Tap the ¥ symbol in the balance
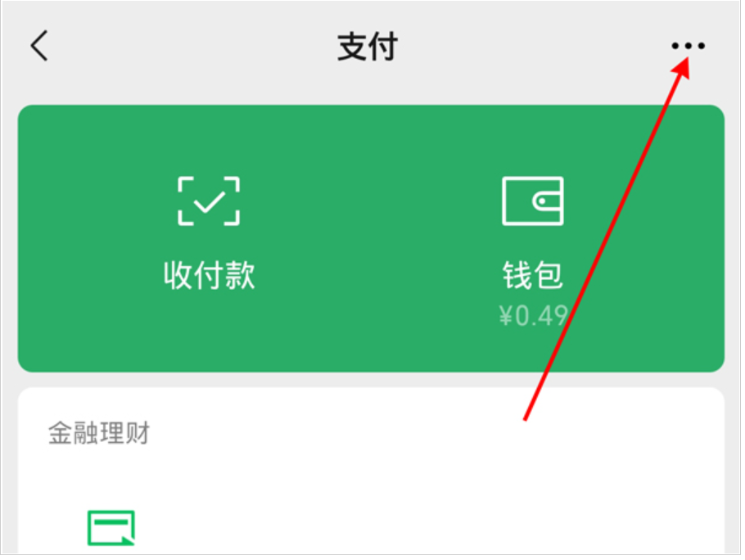 coord(506,315)
